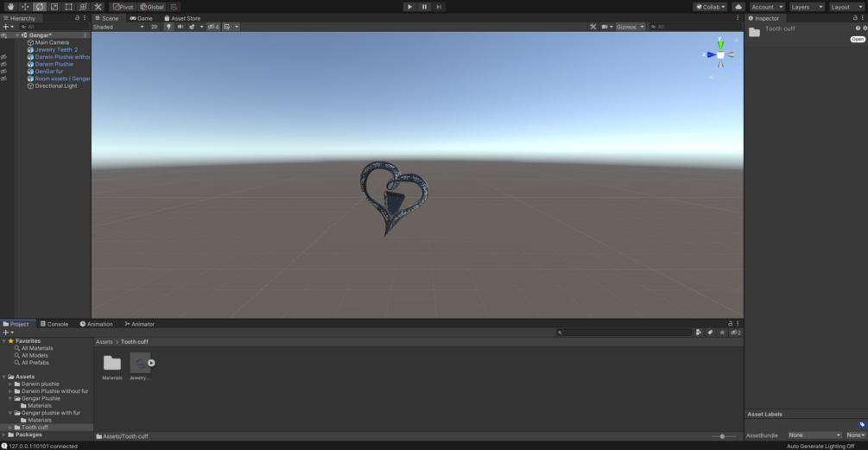Expand the Darwin plushie folder

10,383
